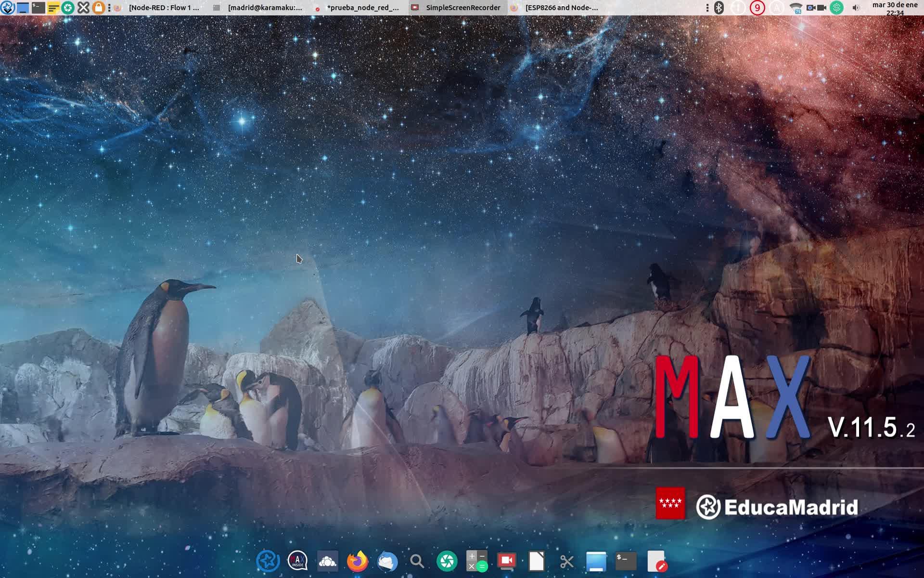Open the calendar from date and clock
Screen dimensions: 924x578
coord(895,8)
